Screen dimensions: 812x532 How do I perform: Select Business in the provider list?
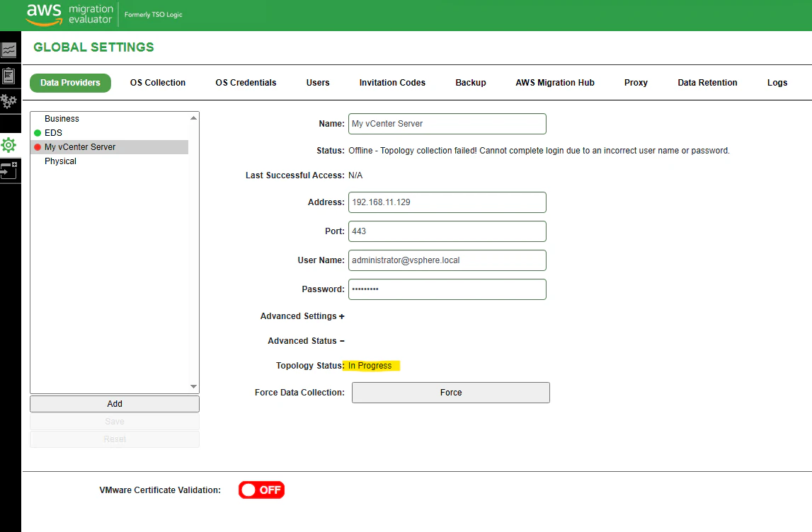pyautogui.click(x=109, y=119)
